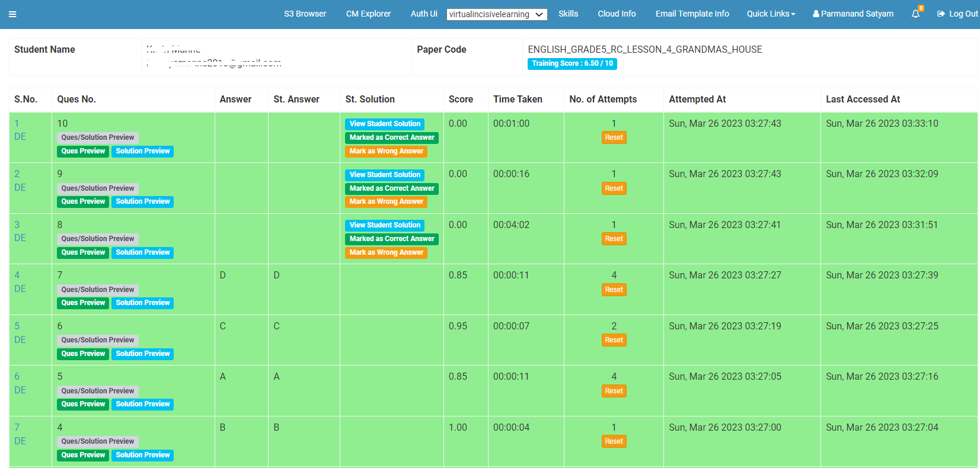Open Solution Preview for question 5
Viewport: 980px width, 468px height.
[x=142, y=404]
